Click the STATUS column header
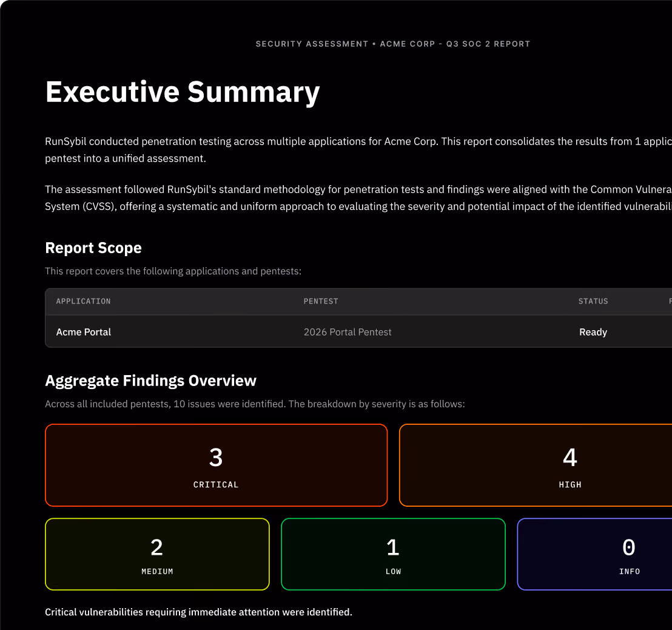 click(593, 301)
